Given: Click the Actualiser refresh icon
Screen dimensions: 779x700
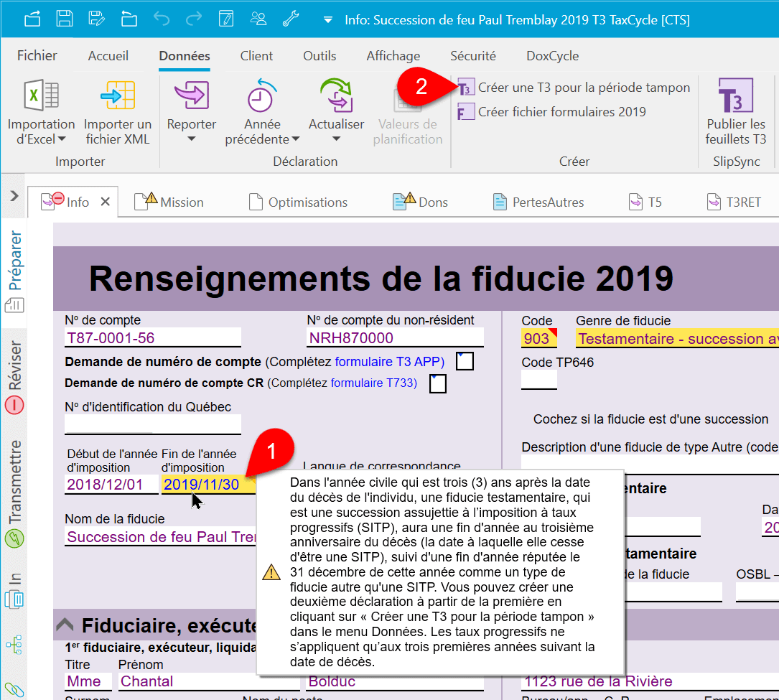Looking at the screenshot, I should (336, 95).
